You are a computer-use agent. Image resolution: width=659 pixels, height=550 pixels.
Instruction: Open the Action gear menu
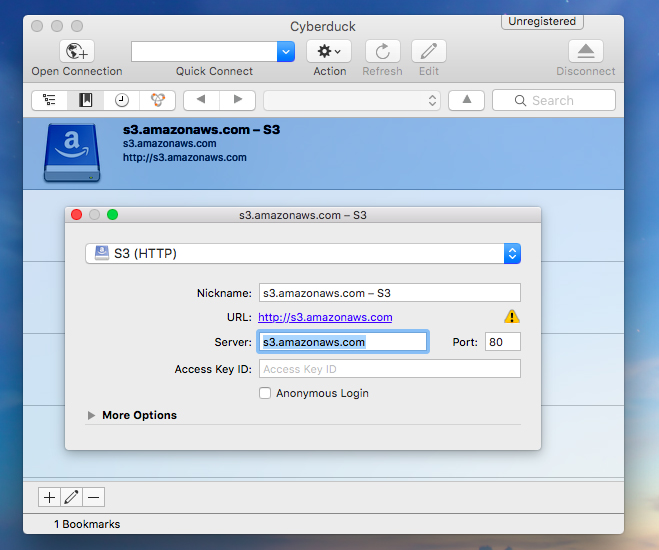click(x=329, y=52)
